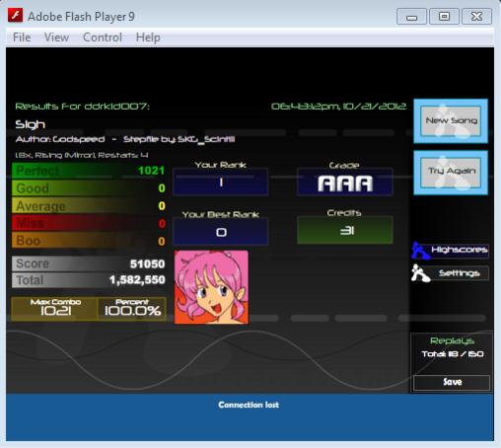Click the pink-haired avatar image
501x448 pixels.
pyautogui.click(x=211, y=287)
